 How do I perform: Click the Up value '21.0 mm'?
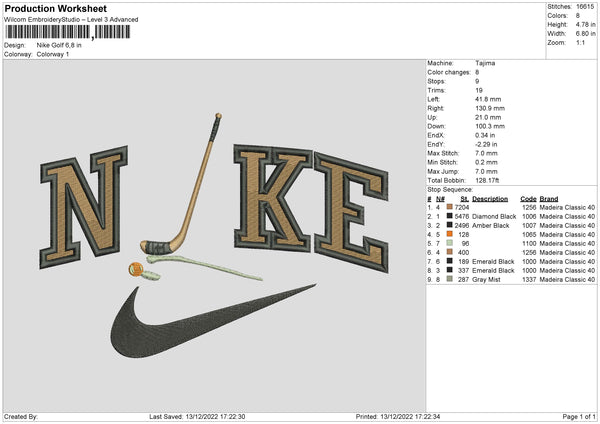click(x=488, y=117)
